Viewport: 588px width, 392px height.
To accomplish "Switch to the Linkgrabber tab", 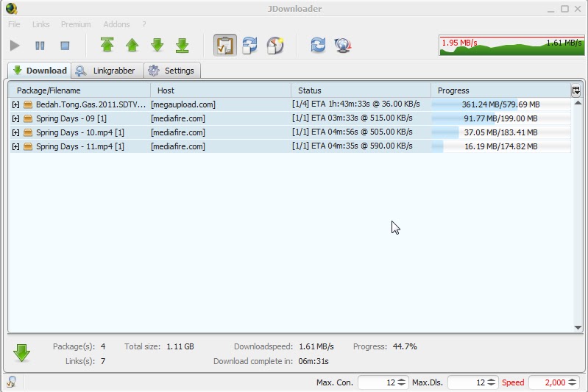I will [107, 71].
